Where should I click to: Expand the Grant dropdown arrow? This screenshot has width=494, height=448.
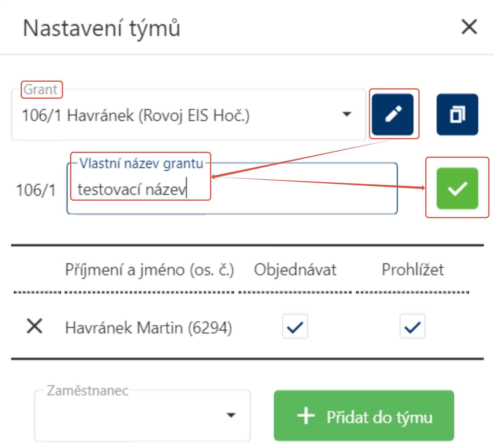[347, 114]
